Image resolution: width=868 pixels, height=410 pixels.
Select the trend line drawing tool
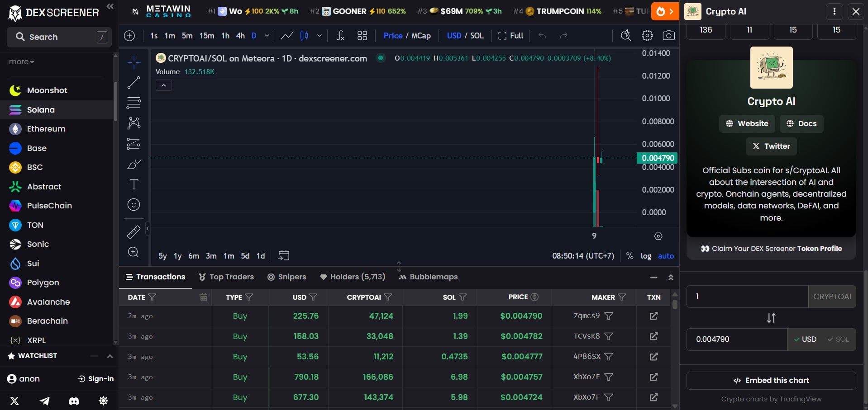click(134, 82)
